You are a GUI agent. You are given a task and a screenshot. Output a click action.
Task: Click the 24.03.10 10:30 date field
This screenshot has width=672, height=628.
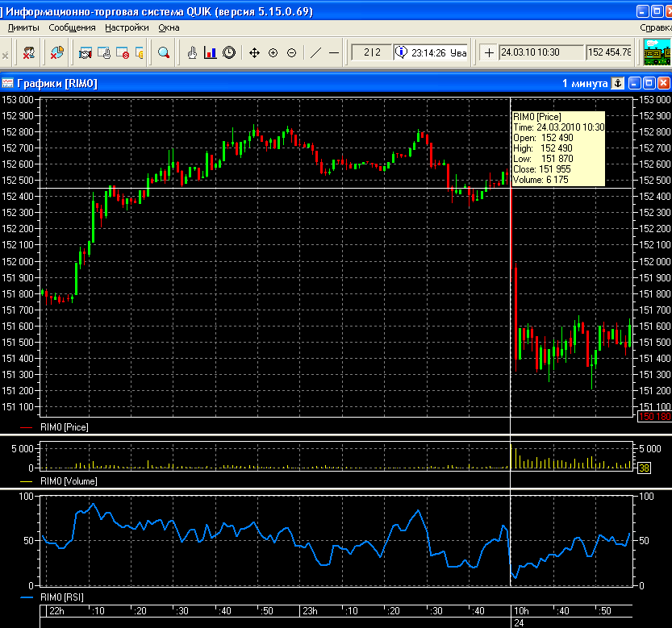point(541,52)
